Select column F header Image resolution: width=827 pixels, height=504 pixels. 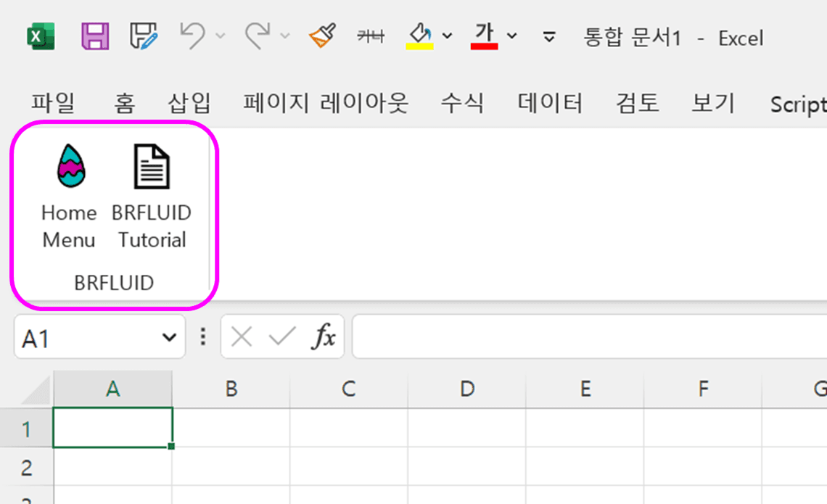coord(703,389)
